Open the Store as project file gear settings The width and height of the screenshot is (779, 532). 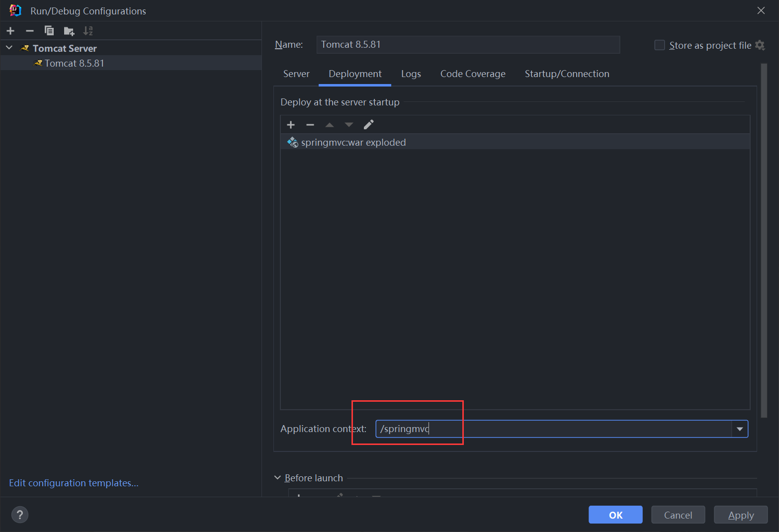point(760,45)
